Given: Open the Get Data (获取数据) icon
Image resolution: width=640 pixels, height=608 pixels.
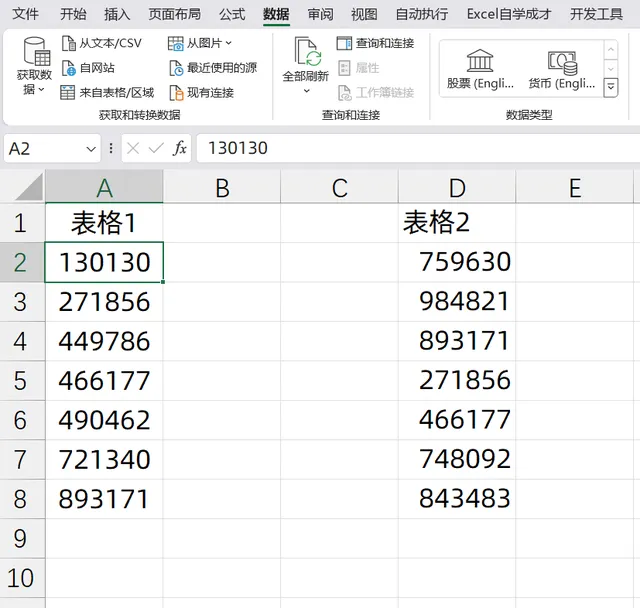Looking at the screenshot, I should pyautogui.click(x=37, y=51).
